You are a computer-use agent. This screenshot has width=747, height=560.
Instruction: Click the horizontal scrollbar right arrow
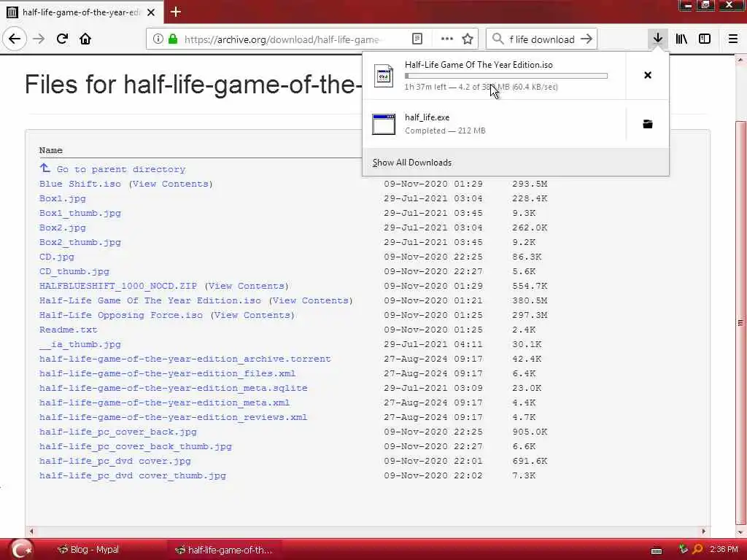click(704, 531)
